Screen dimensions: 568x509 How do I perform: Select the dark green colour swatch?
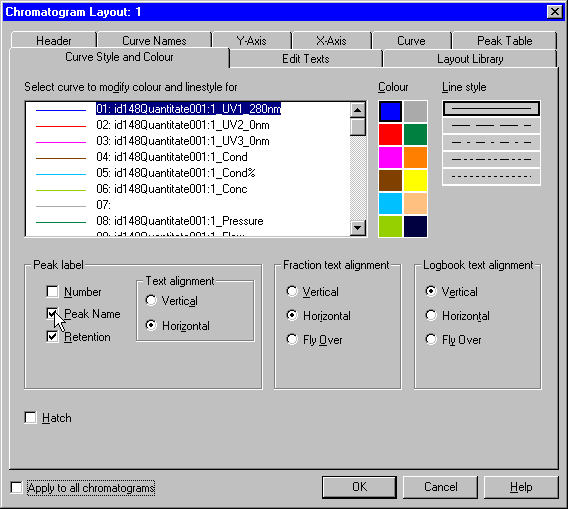(415, 134)
